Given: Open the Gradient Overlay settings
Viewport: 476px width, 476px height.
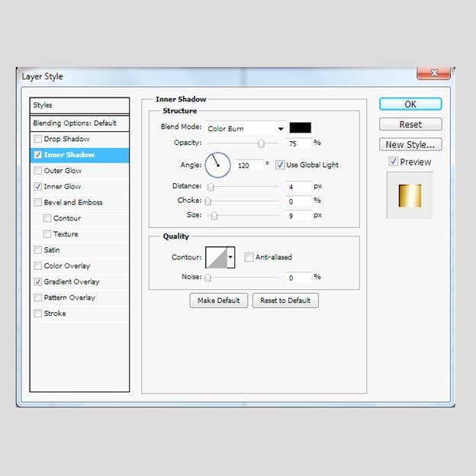Looking at the screenshot, I should [x=72, y=281].
